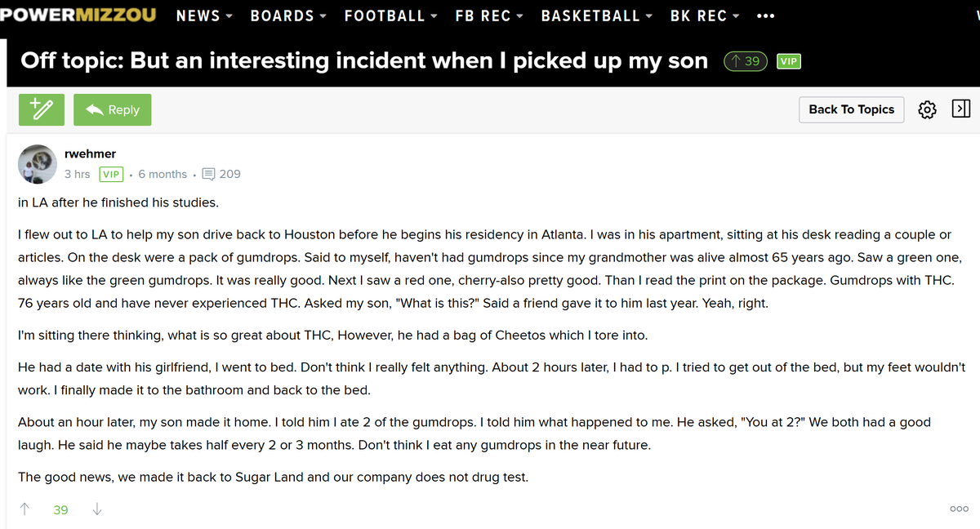The width and height of the screenshot is (980, 529).
Task: Click the new post pencil icon
Action: point(42,109)
